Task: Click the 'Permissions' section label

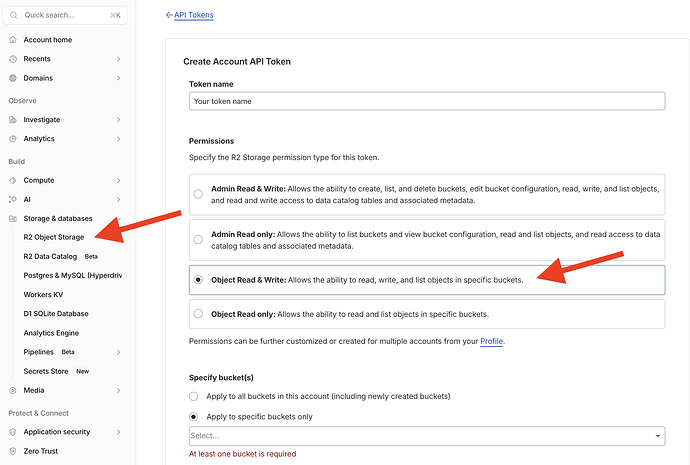Action: click(x=211, y=141)
